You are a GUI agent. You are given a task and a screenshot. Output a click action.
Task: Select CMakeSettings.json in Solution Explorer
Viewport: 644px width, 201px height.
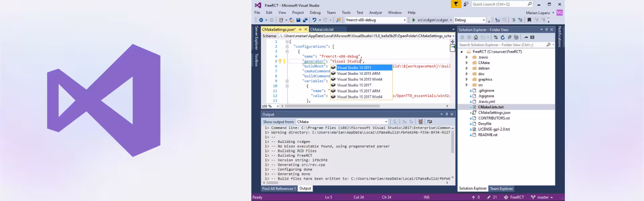click(494, 113)
